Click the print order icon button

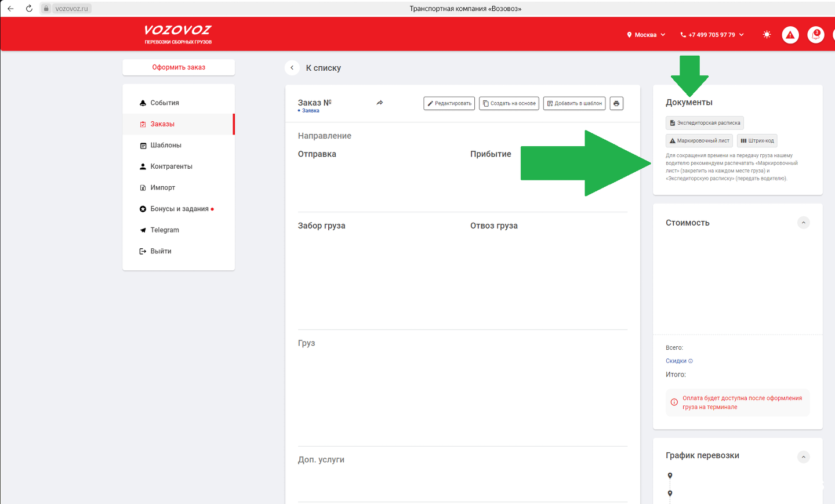pos(616,103)
